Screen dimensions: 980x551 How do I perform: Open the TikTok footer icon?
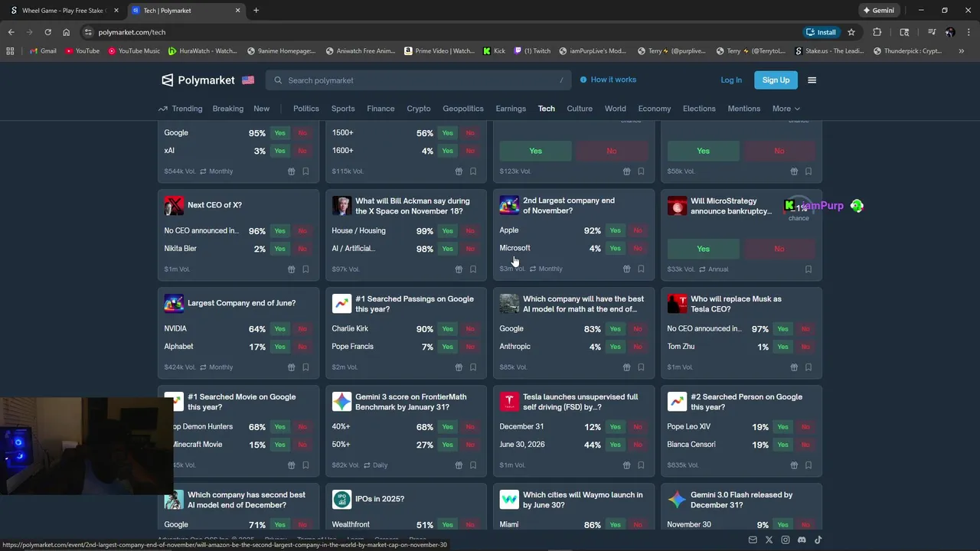[818, 540]
